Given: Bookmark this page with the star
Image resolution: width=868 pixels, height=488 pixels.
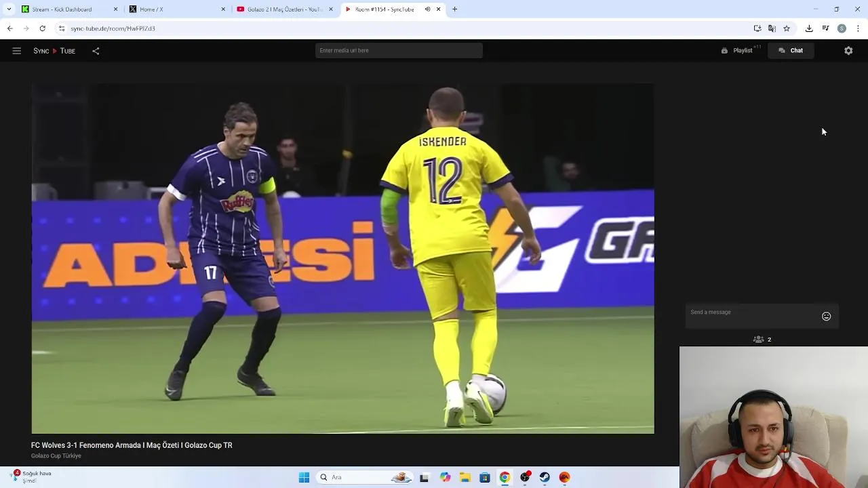Looking at the screenshot, I should 787,28.
